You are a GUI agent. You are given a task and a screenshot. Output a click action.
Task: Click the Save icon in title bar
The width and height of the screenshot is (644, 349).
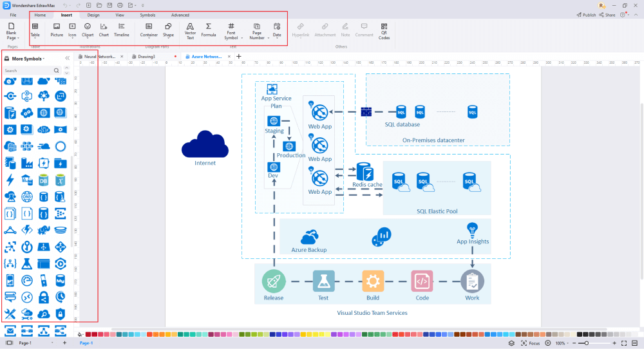click(109, 5)
